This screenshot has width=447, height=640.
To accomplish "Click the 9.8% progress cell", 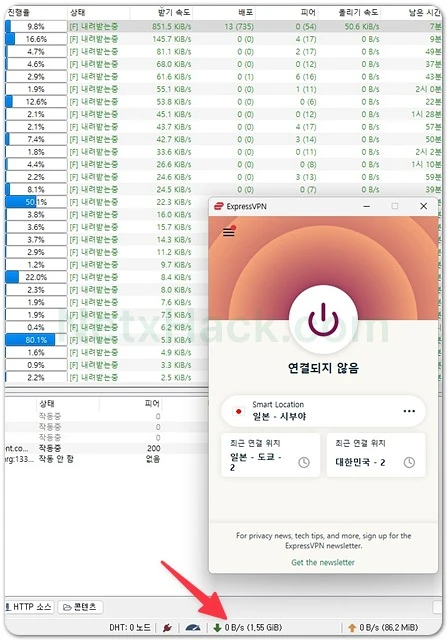I will pyautogui.click(x=36, y=27).
